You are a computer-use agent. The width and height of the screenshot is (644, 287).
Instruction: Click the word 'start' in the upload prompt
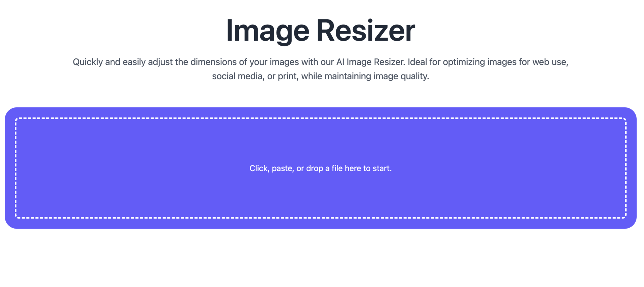point(381,168)
